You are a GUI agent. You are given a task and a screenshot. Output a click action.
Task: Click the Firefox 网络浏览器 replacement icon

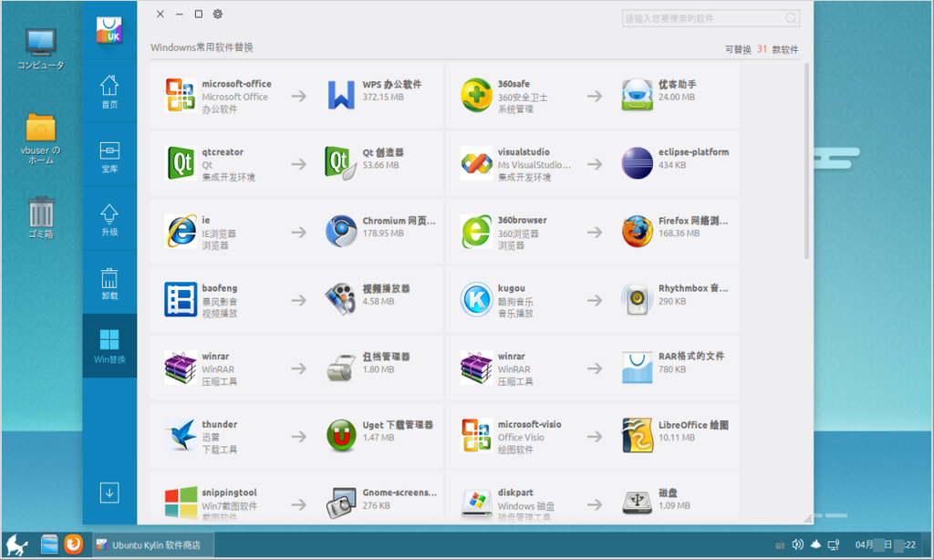click(638, 230)
